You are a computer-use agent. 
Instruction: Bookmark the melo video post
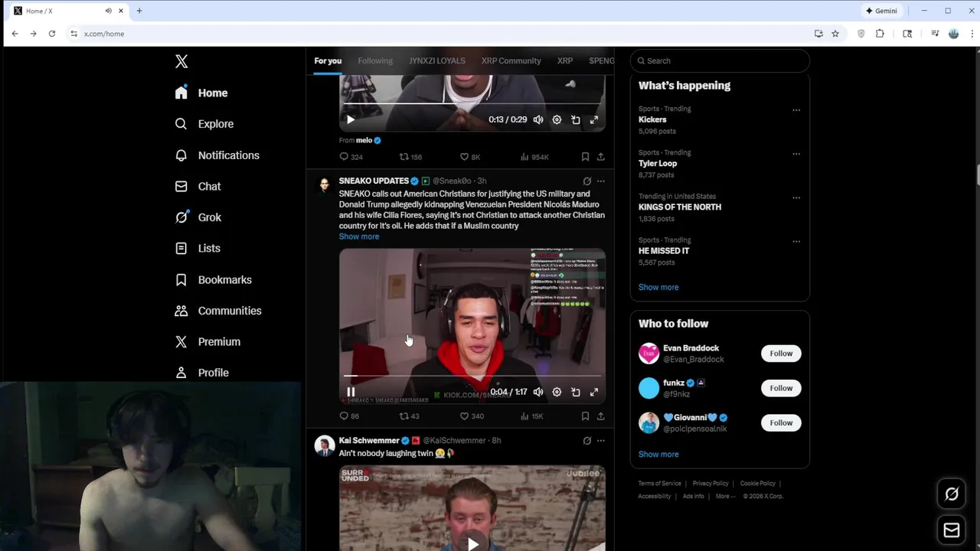[585, 157]
